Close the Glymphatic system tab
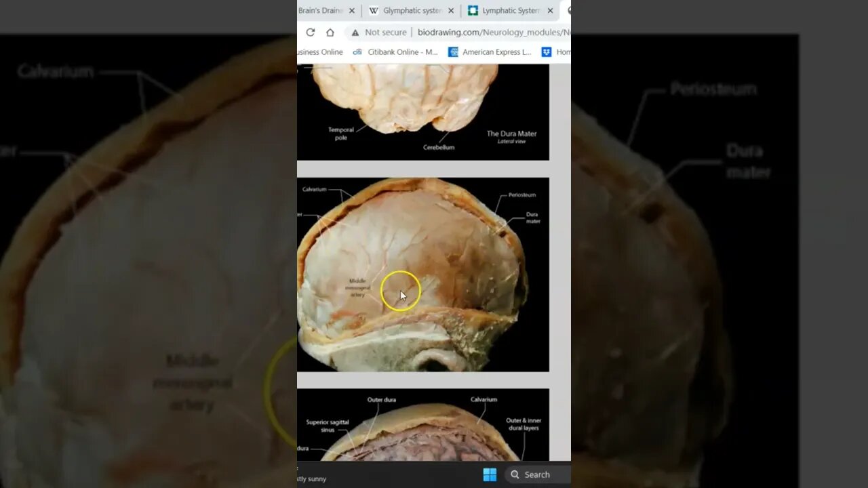Viewport: 868px width, 488px height. click(451, 11)
